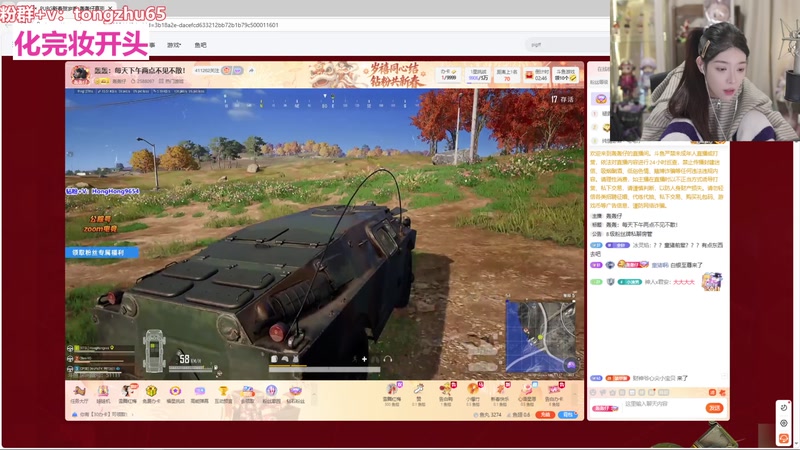The width and height of the screenshot is (800, 450).
Task: Open the 距离上1名 70 ranking widget
Action: click(507, 74)
